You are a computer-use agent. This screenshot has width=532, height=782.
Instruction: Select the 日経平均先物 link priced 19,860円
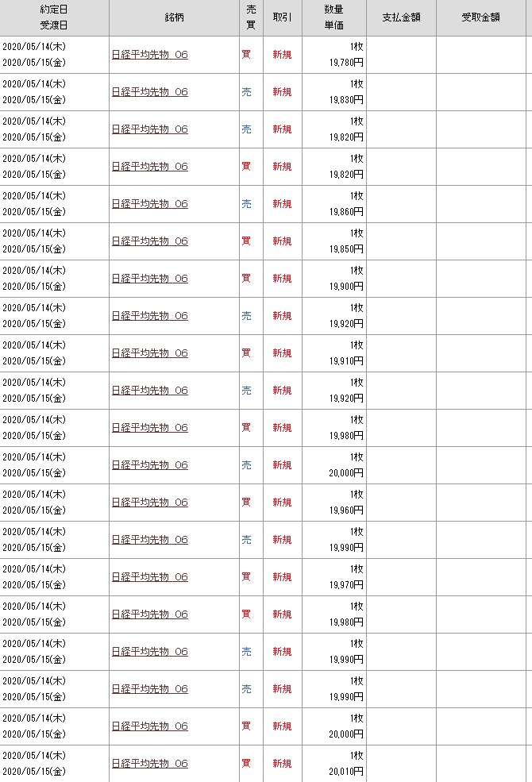(149, 204)
